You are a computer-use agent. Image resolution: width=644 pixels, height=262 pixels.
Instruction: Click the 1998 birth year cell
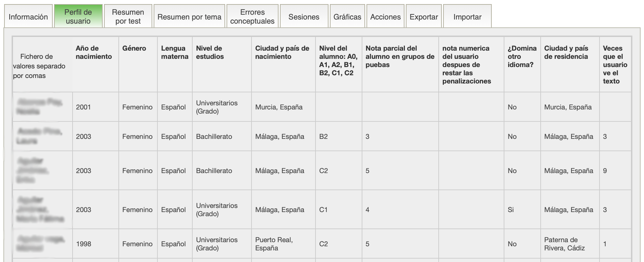[83, 244]
